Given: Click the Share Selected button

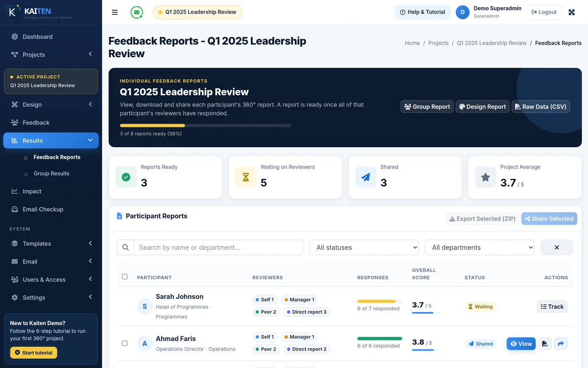Looking at the screenshot, I should point(549,219).
